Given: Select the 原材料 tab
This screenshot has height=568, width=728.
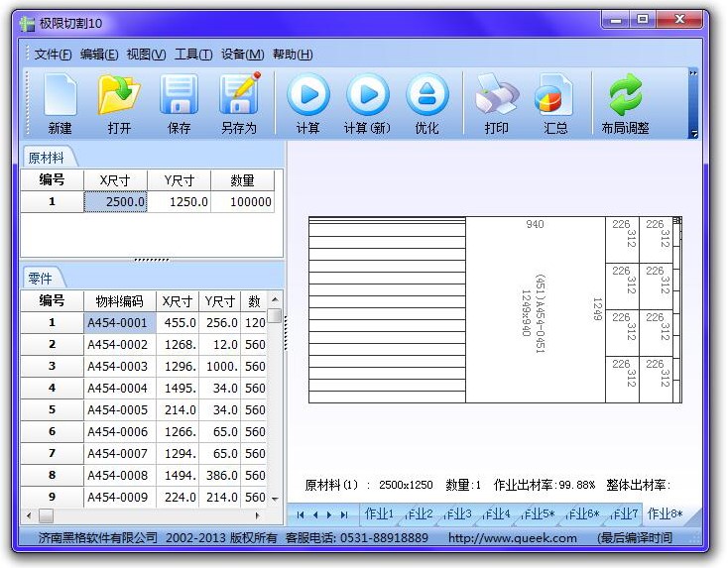Looking at the screenshot, I should (x=47, y=158).
